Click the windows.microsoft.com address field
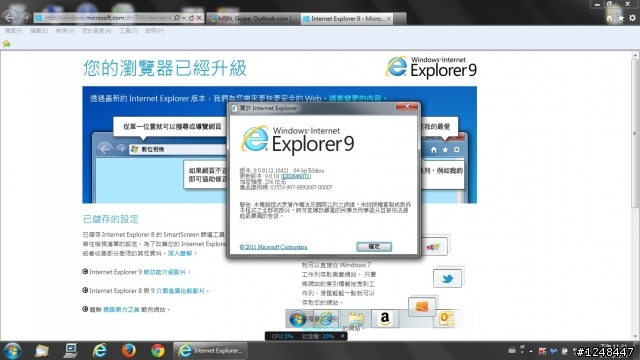640x360 pixels. click(x=107, y=18)
